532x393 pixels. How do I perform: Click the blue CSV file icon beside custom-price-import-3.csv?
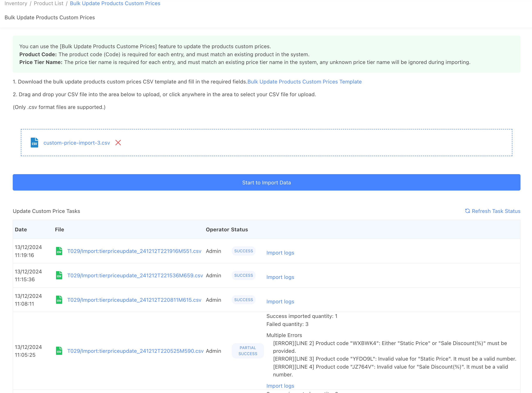(x=34, y=143)
